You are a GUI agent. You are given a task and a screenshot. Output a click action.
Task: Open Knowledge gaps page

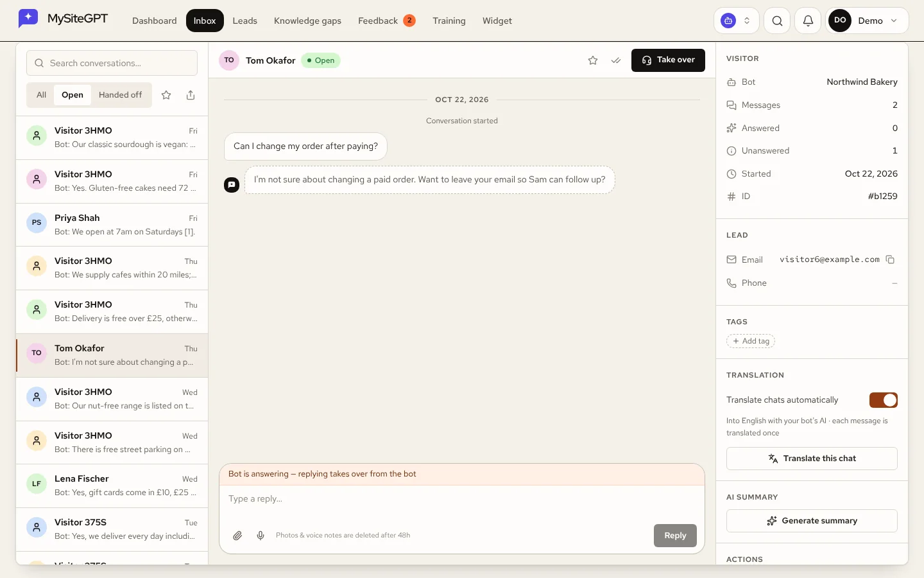[307, 21]
